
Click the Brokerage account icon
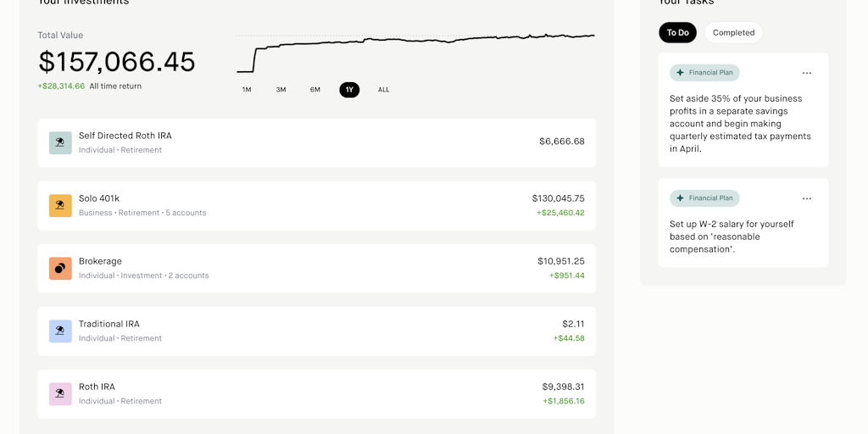60,268
